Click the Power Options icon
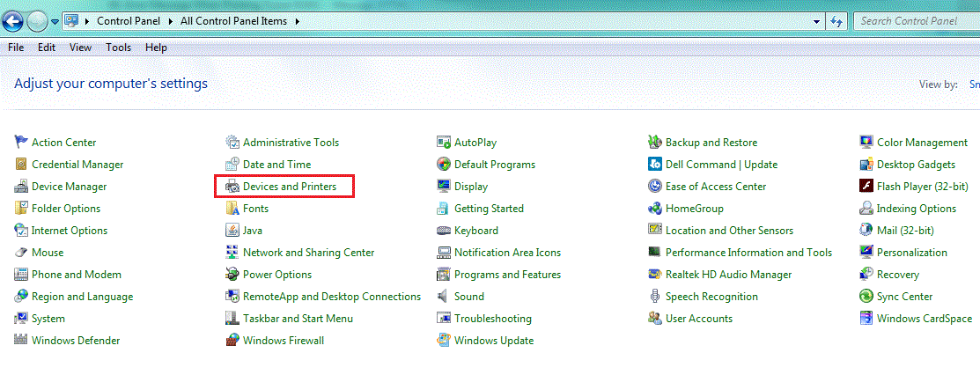This screenshot has height=375, width=980. coord(232,275)
